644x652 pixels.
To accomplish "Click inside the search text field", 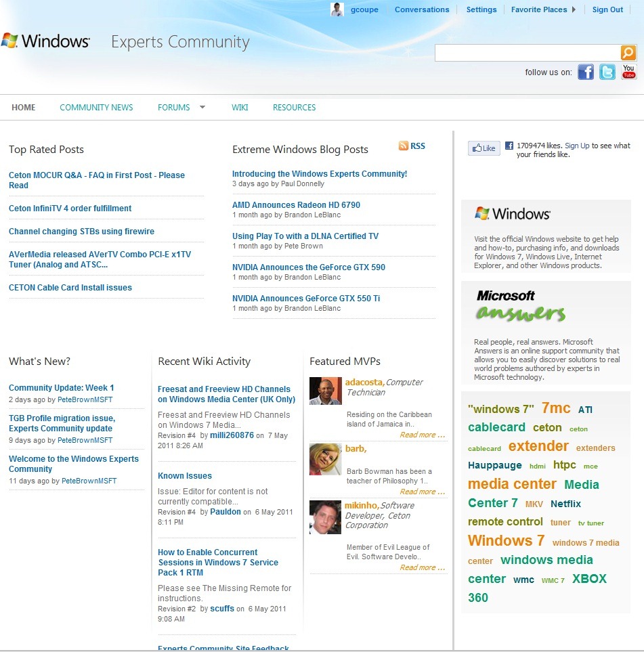I will coord(527,53).
